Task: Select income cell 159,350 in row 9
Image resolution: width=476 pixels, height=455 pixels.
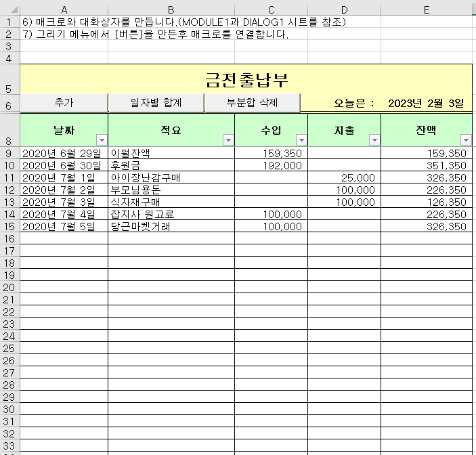Action: [271, 153]
